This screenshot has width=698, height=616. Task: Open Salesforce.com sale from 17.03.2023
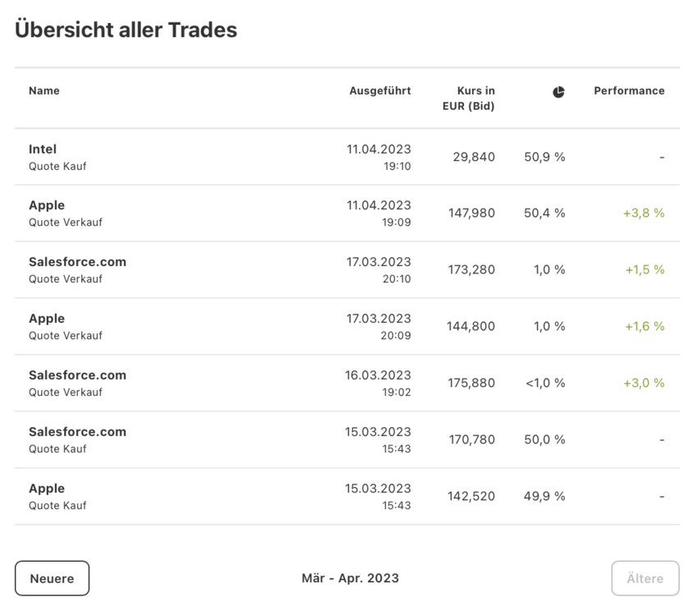tap(77, 262)
